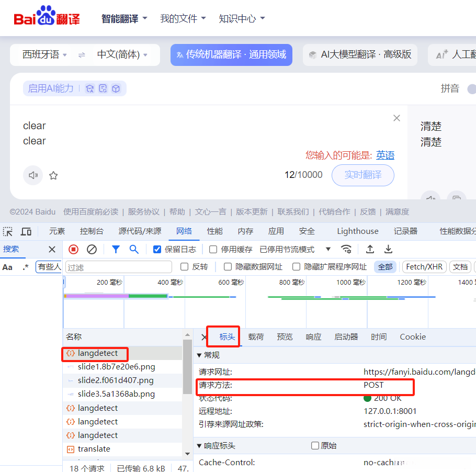The image size is (476, 472).
Task: Click the 实时翻译 translate button
Action: pyautogui.click(x=362, y=175)
